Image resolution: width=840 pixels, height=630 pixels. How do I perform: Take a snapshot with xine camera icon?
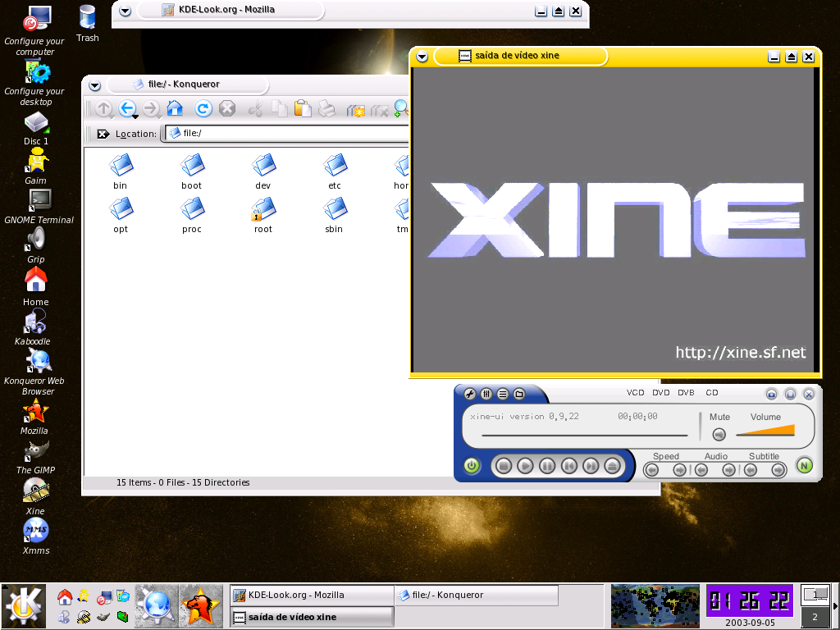pyautogui.click(x=771, y=395)
